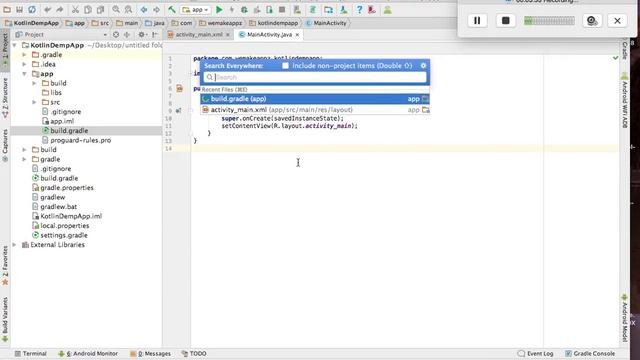Image resolution: width=640 pixels, height=360 pixels.
Task: Click the scroll from source target icon
Action: click(x=116, y=35)
